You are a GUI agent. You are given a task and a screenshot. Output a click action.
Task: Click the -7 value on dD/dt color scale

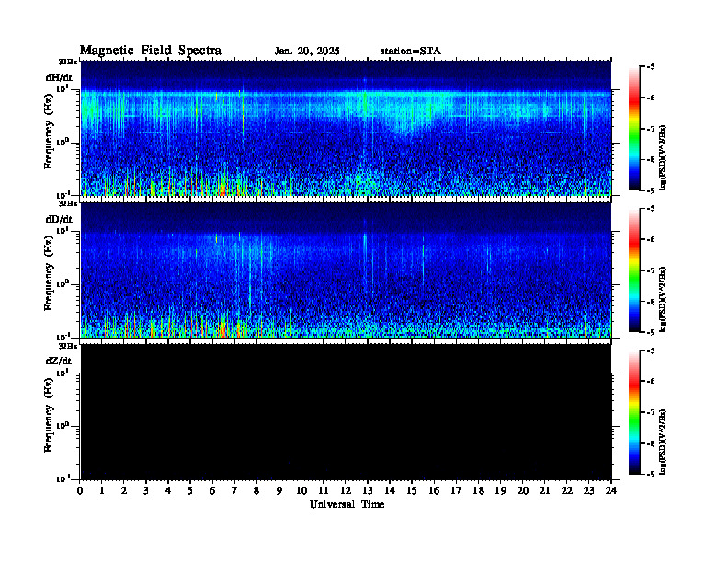652,270
